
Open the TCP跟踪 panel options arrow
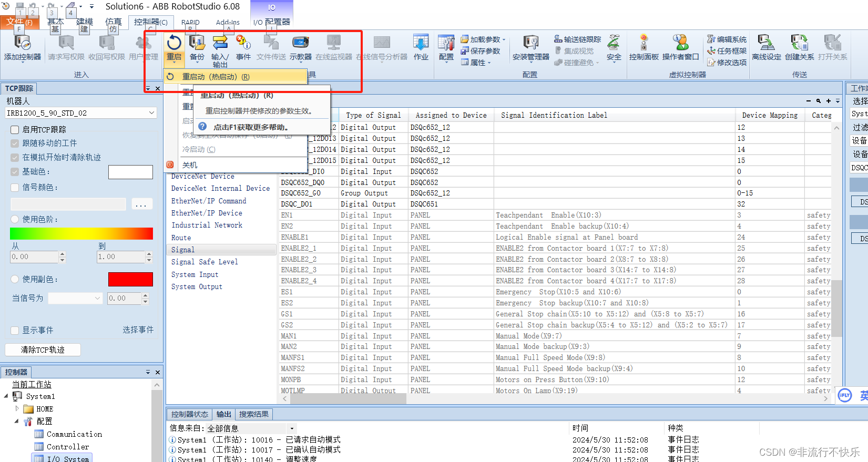148,88
